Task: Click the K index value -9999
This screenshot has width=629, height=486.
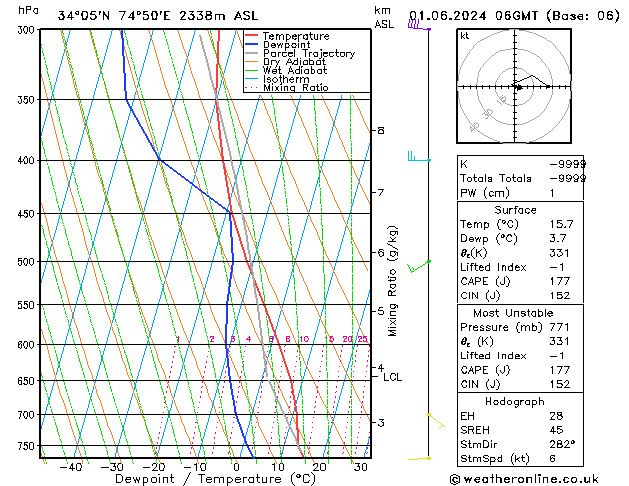Action: (x=567, y=164)
